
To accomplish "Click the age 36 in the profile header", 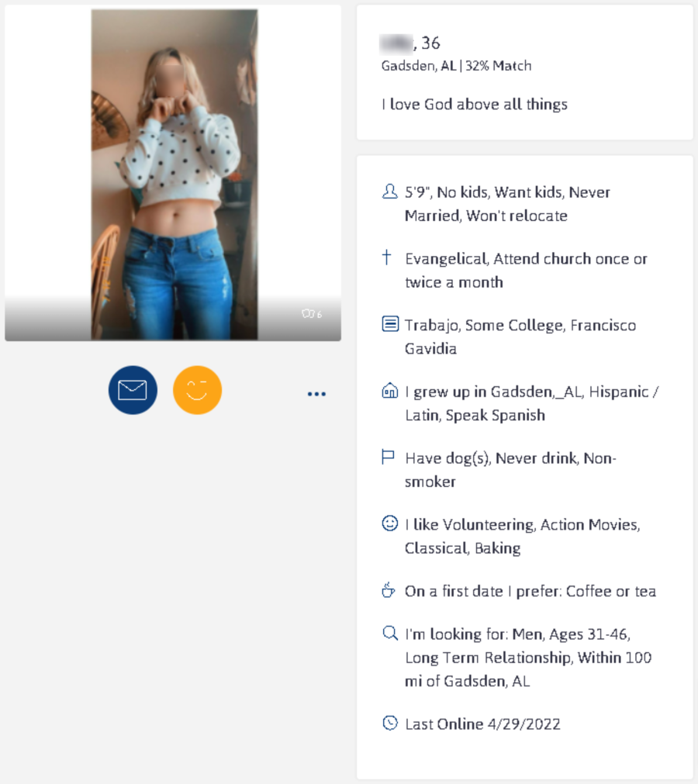I will tap(431, 43).
